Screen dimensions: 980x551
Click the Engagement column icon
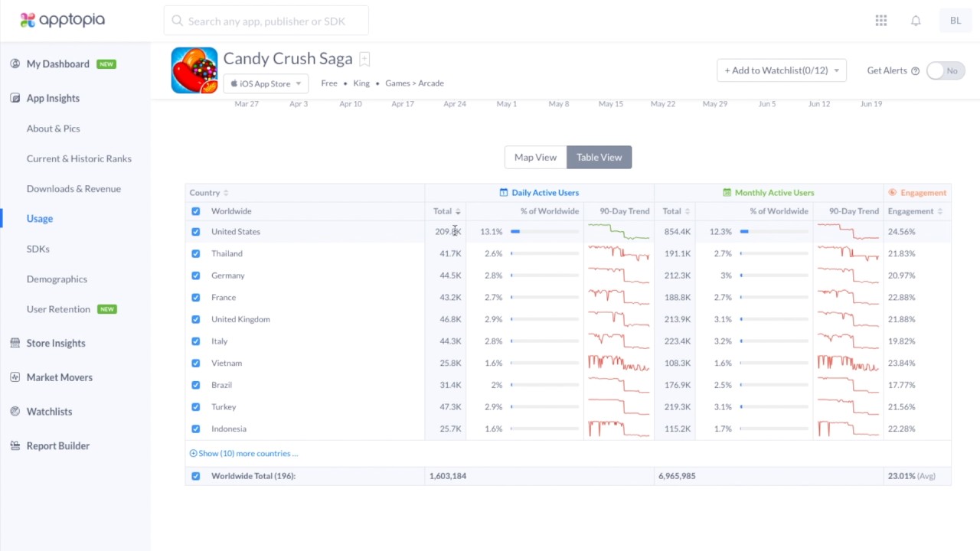click(892, 193)
